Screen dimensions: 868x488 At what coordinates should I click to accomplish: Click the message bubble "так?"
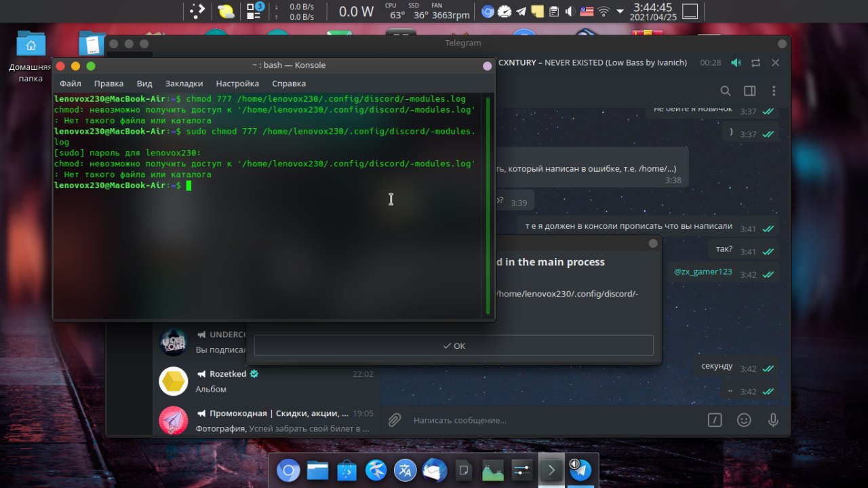pos(743,250)
